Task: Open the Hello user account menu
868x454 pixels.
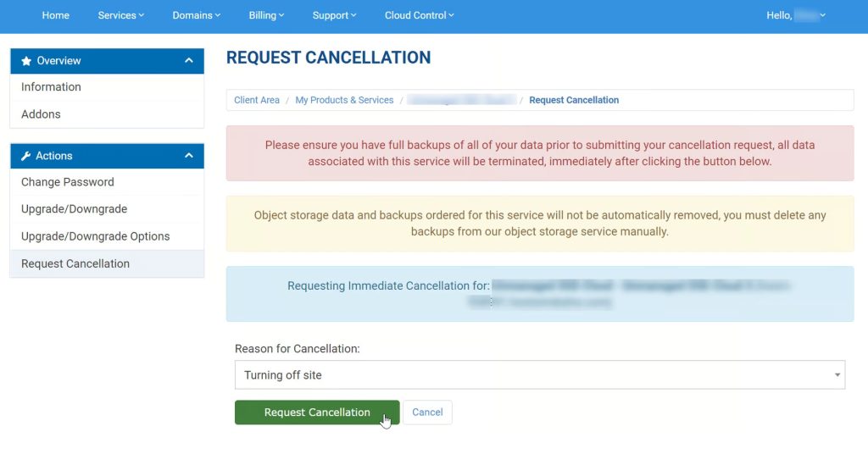Action: point(795,15)
